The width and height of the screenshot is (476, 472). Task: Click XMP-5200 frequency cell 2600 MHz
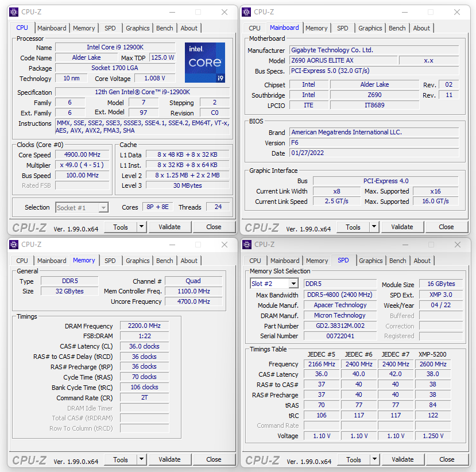433,364
